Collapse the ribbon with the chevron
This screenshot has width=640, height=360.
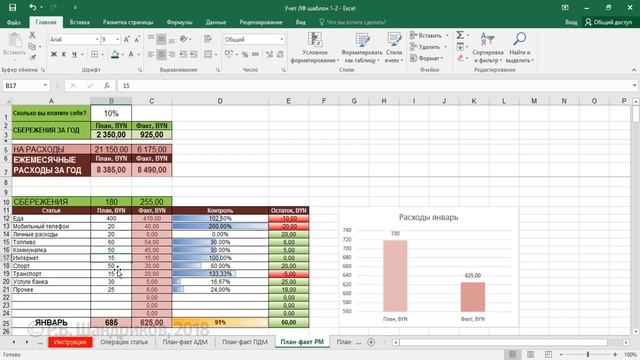(x=634, y=70)
